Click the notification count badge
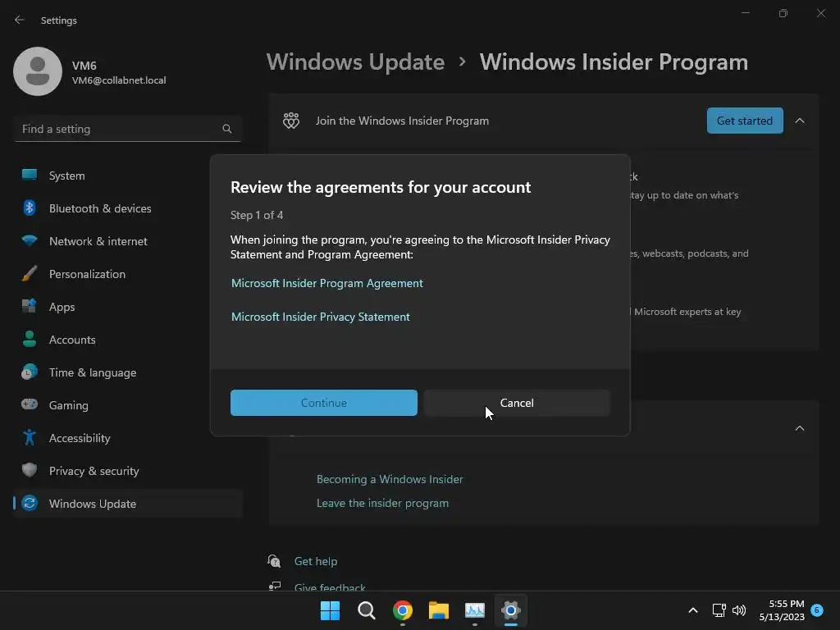This screenshot has width=840, height=630. click(817, 609)
